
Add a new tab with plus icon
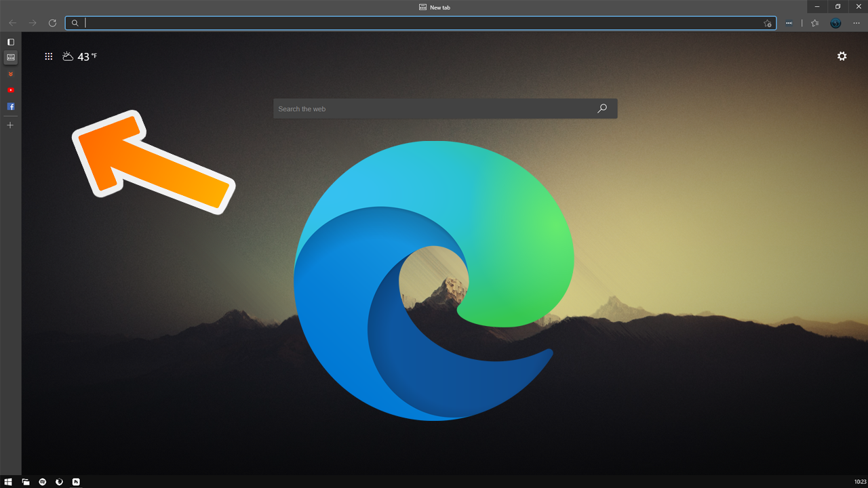[x=10, y=125]
